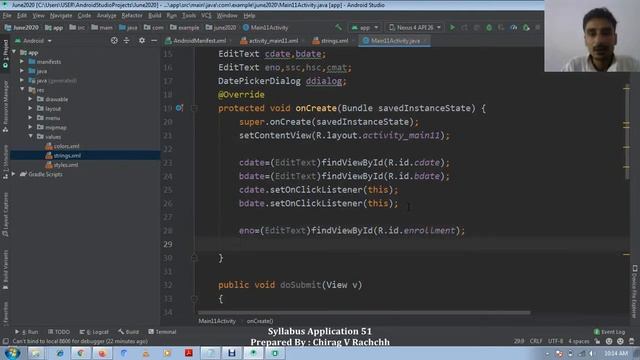Collapse the values folder
Image resolution: width=640 pixels, height=360 pixels.
(x=31, y=137)
